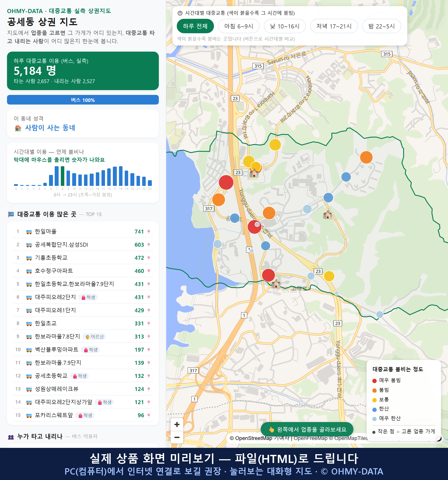Image resolution: width=448 pixels, height=480 pixels.
Task: Click the 왼쪽에서 업종을 골라보세요 button
Action: [x=307, y=429]
